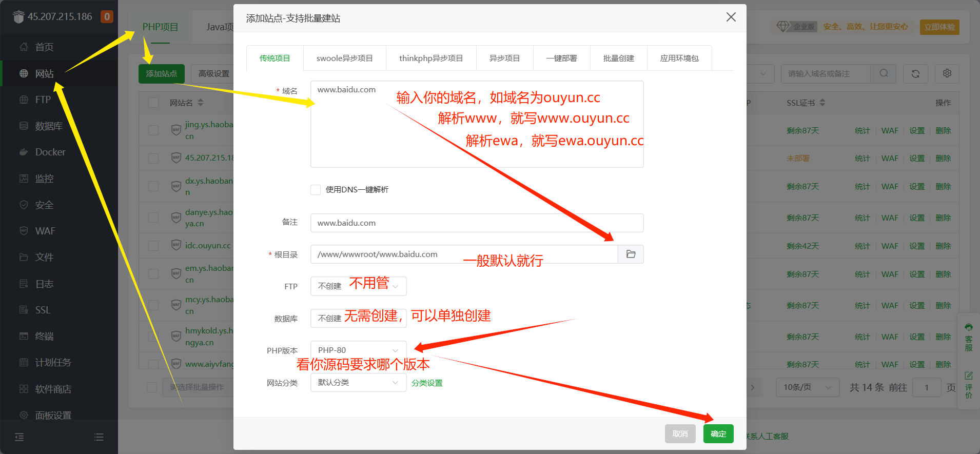Image resolution: width=980 pixels, height=454 pixels.
Task: Check the row checkbox for danye.ys.hao site
Action: pyautogui.click(x=153, y=218)
